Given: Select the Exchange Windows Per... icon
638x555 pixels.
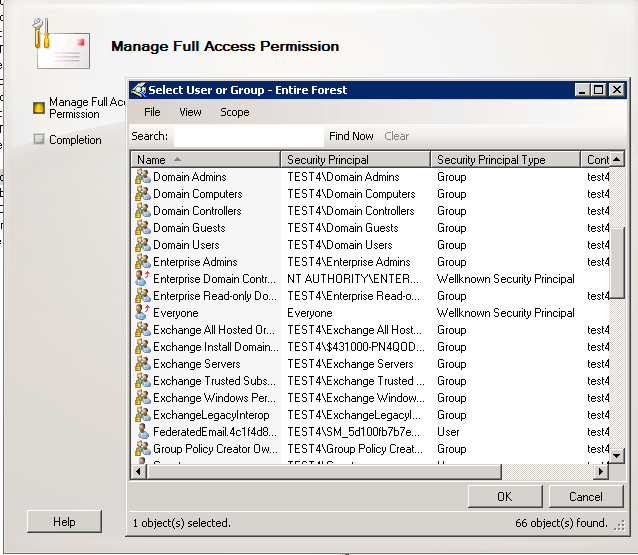Looking at the screenshot, I should [143, 398].
